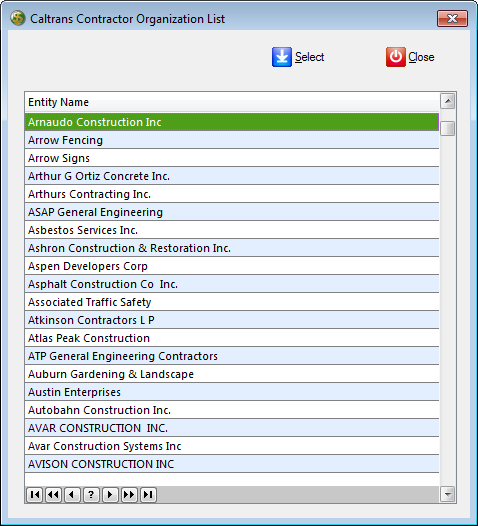Click the blue Select download icon
The width and height of the screenshot is (478, 526).
(x=281, y=57)
